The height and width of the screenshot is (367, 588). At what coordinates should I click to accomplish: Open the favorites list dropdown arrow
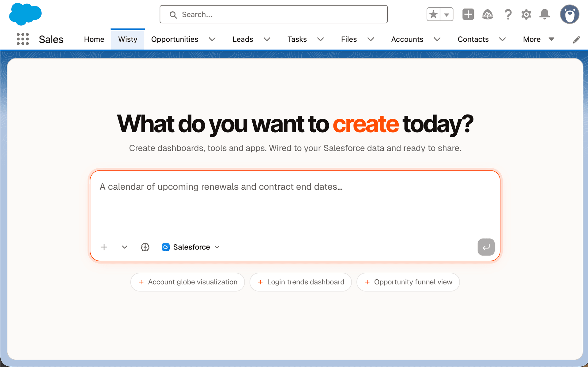point(447,14)
